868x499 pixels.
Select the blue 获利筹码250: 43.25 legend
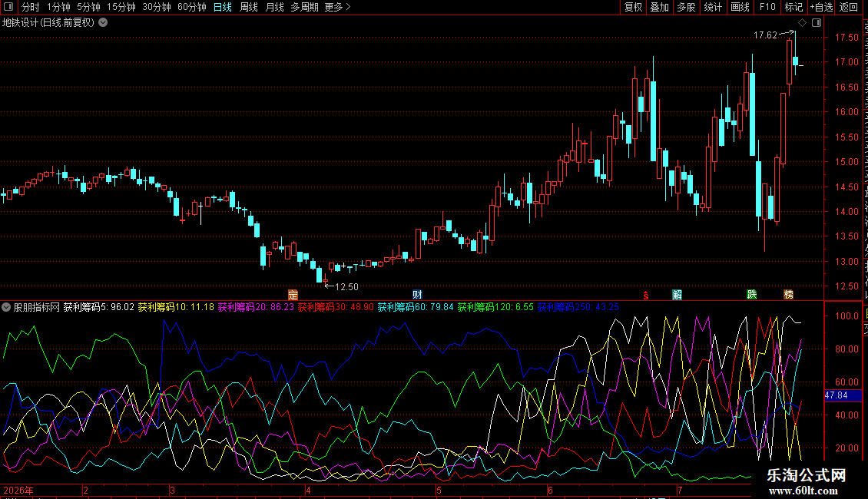pos(578,307)
